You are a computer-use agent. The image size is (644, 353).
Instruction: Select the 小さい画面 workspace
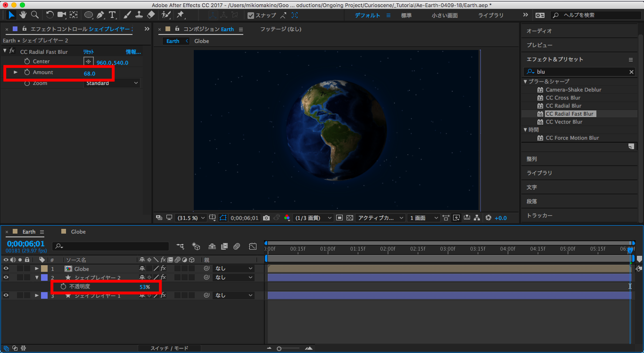tap(445, 16)
